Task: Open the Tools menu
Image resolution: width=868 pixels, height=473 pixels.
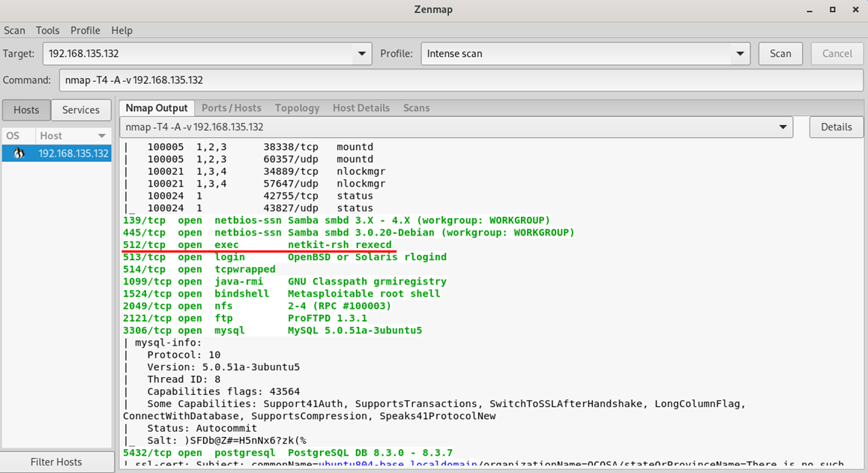Action: 48,31
